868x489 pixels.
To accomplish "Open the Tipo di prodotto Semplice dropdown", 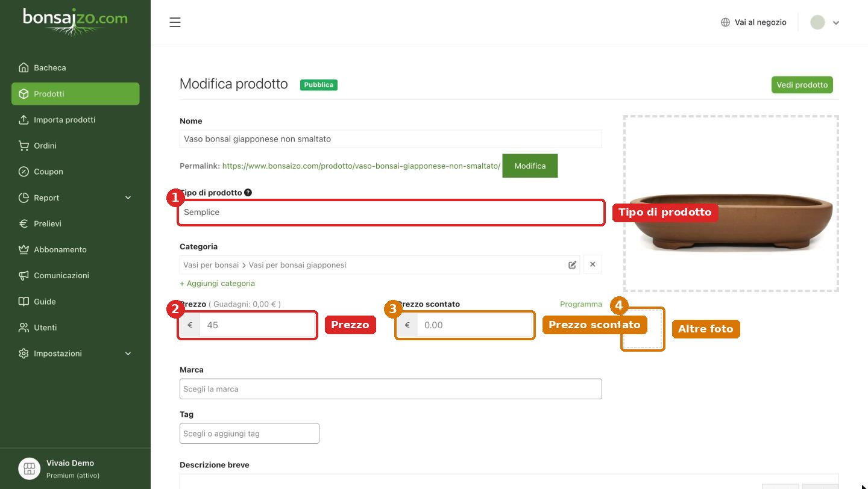I will pos(391,213).
